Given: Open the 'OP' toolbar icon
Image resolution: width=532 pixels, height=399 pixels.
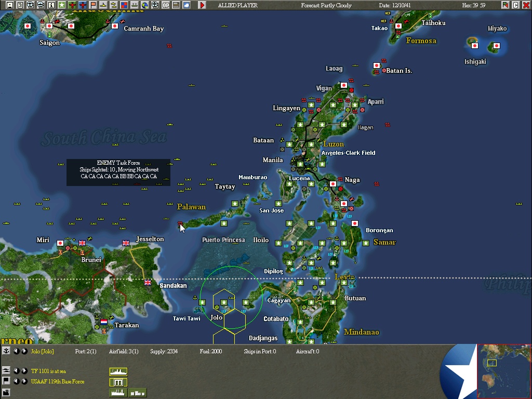Looking at the screenshot, I should coord(166,5).
